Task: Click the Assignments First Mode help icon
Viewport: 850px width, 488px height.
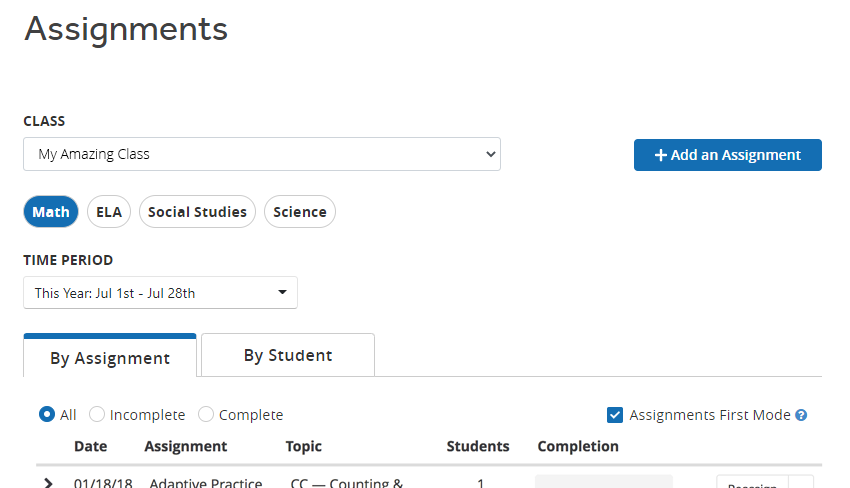Action: (x=801, y=415)
